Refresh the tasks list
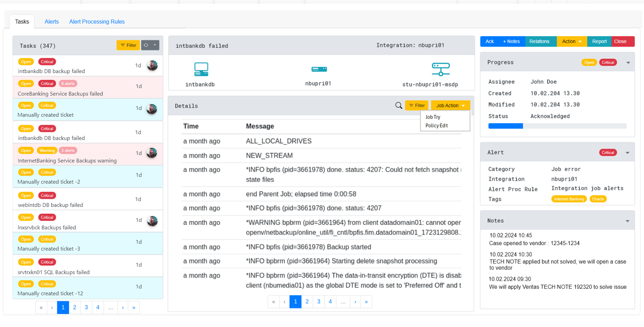The height and width of the screenshot is (327, 644). click(x=145, y=45)
